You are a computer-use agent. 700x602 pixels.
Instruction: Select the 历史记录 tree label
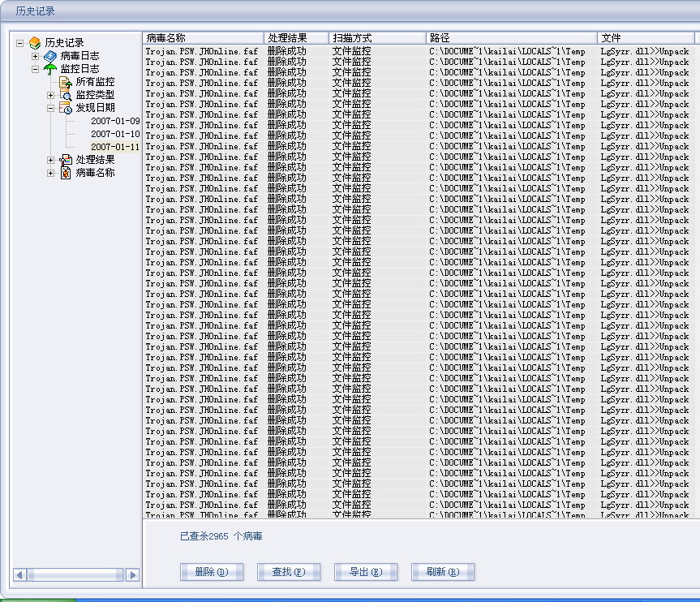pyautogui.click(x=64, y=43)
